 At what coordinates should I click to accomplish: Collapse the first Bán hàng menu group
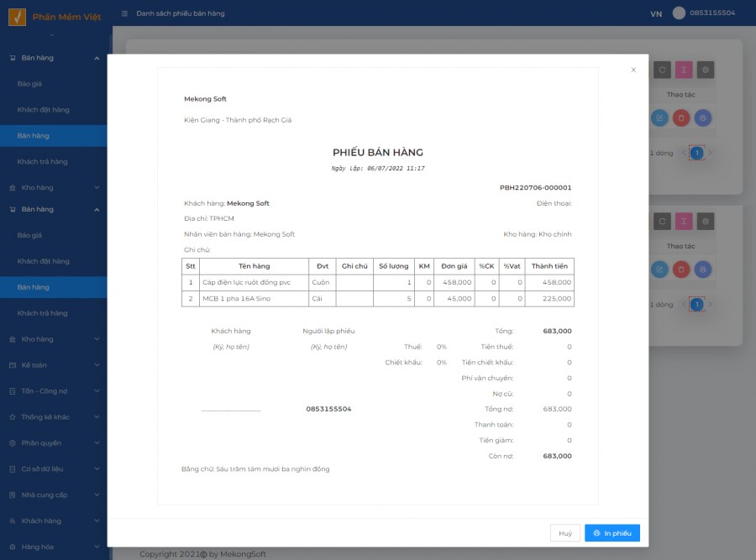pyautogui.click(x=54, y=58)
